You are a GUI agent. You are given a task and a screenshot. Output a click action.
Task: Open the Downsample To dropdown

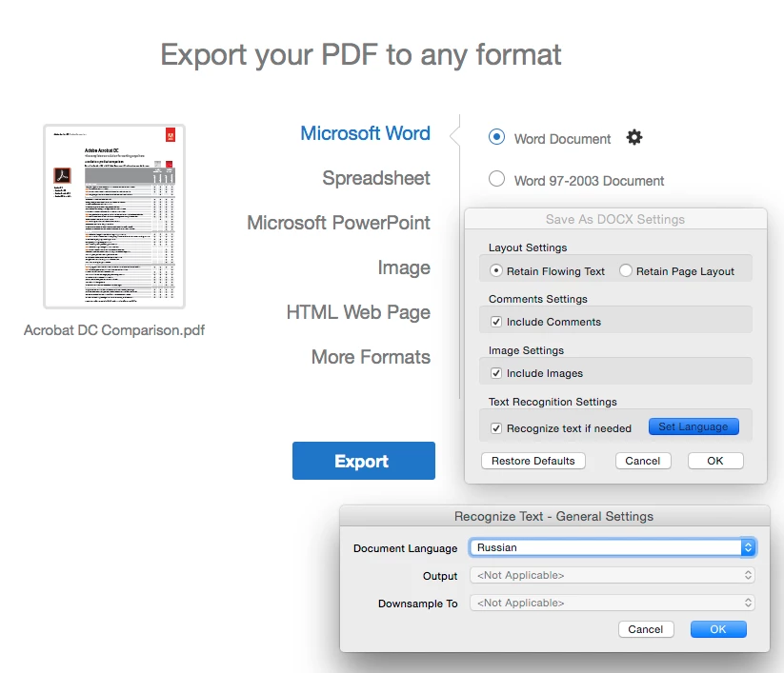click(612, 604)
